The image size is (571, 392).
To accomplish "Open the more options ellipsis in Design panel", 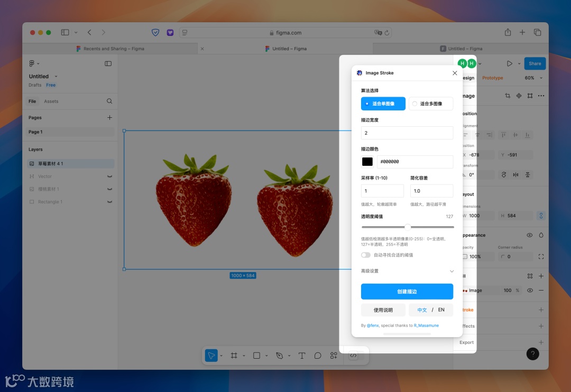I will (541, 96).
